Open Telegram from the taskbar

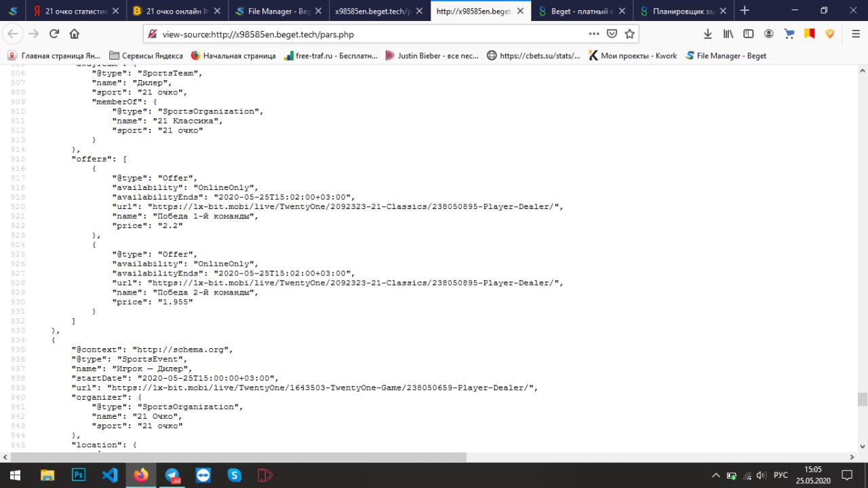[172, 475]
